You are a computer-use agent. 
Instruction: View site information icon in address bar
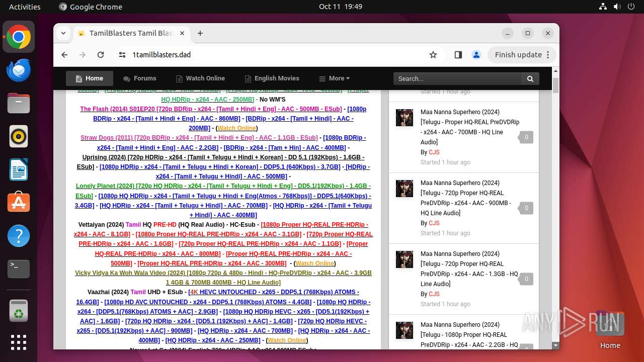(122, 55)
